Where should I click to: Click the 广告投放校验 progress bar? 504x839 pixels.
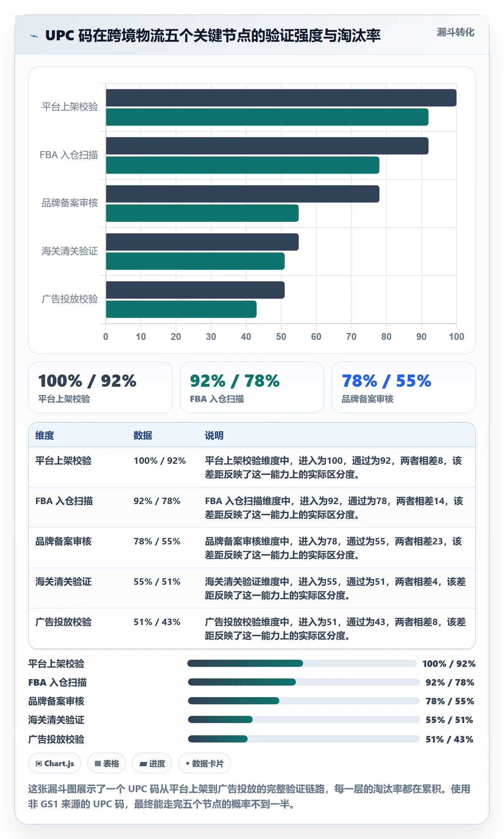[303, 739]
